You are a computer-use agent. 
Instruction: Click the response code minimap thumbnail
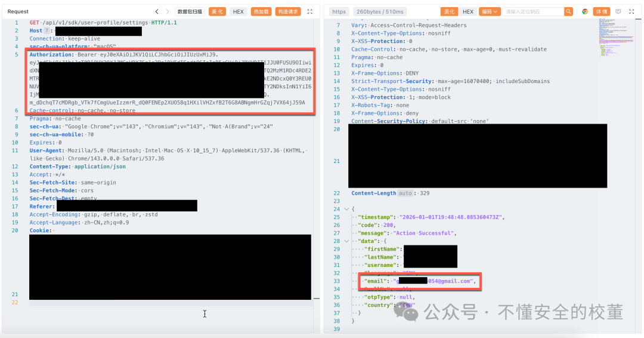tap(615, 37)
